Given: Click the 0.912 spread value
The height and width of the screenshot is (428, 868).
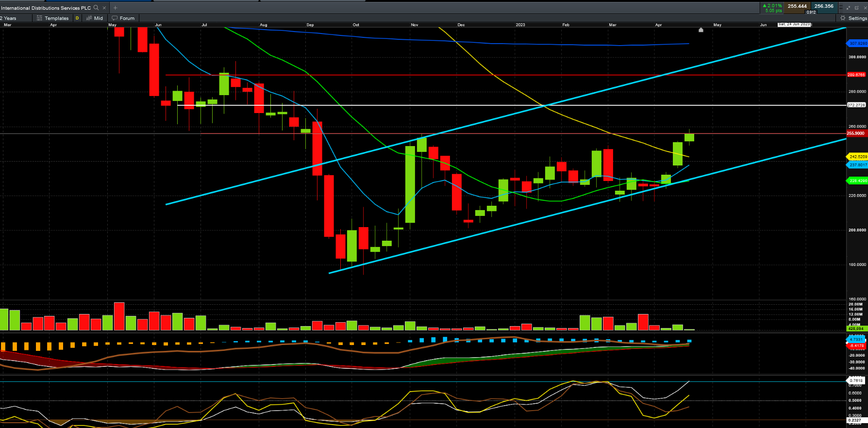Looking at the screenshot, I should pyautogui.click(x=811, y=12).
